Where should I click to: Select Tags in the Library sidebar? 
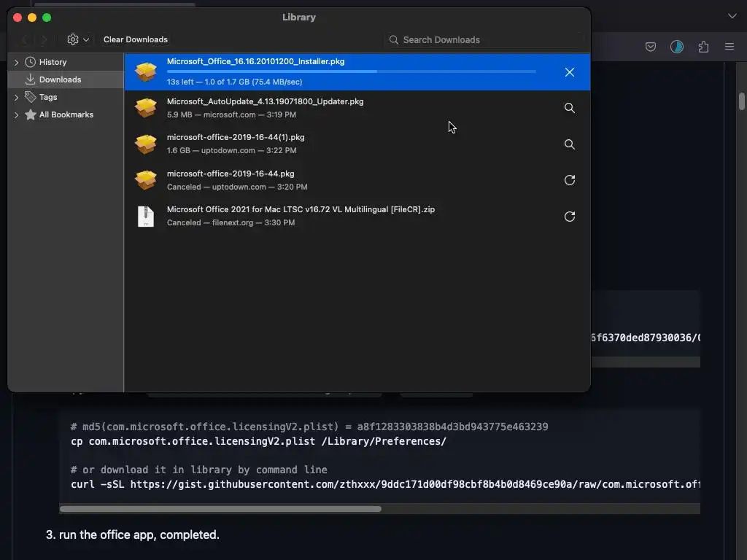(48, 97)
